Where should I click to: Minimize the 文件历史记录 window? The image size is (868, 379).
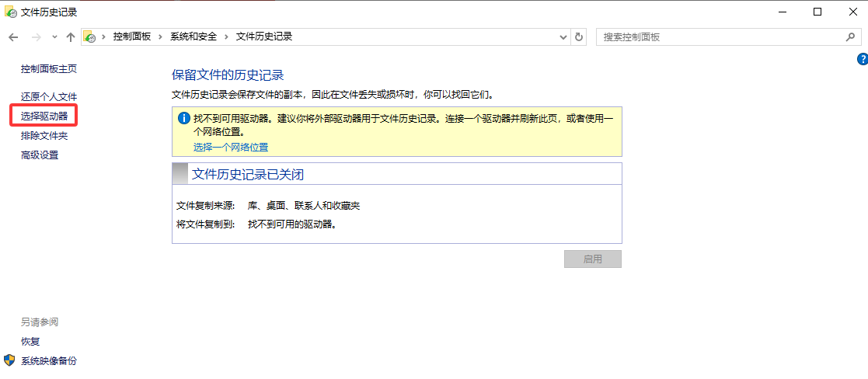[783, 12]
